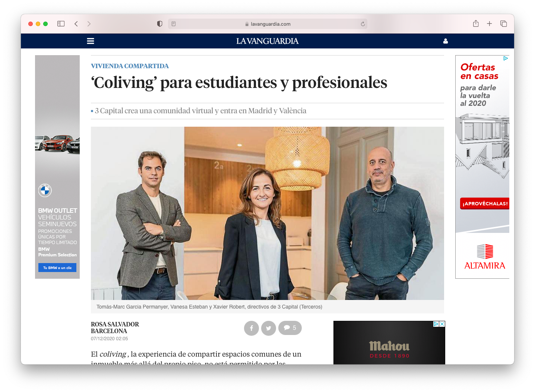This screenshot has height=392, width=535.
Task: Click the lavanguardia.com address field
Action: point(267,24)
